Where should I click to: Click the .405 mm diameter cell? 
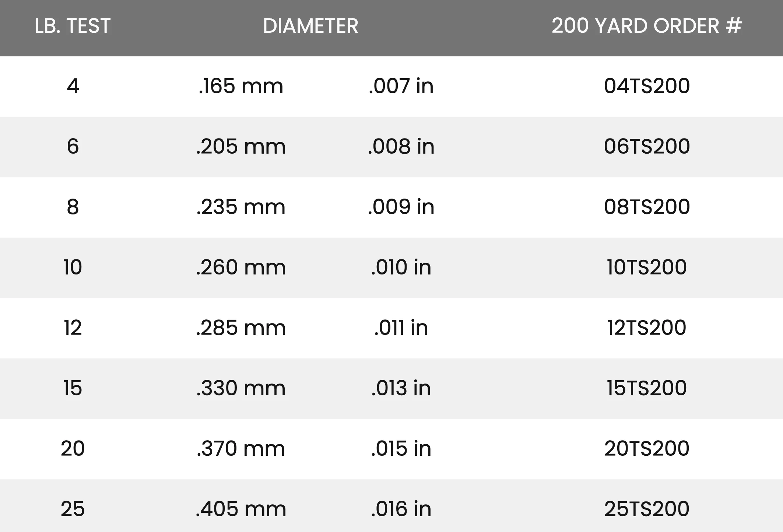pyautogui.click(x=241, y=509)
